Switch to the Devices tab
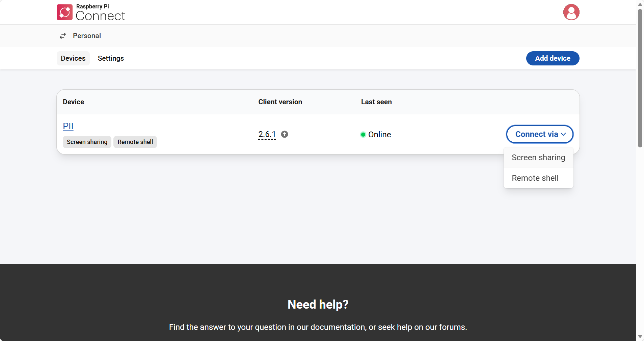Image resolution: width=644 pixels, height=341 pixels. [73, 58]
